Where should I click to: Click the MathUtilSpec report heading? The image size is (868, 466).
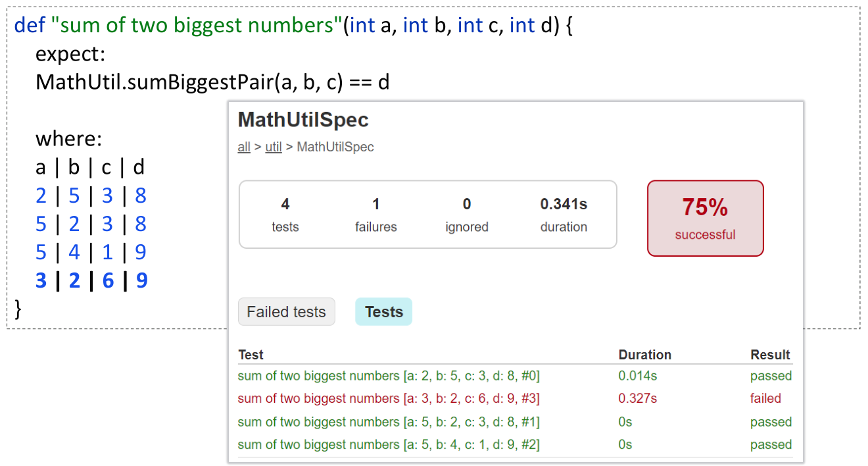click(303, 120)
